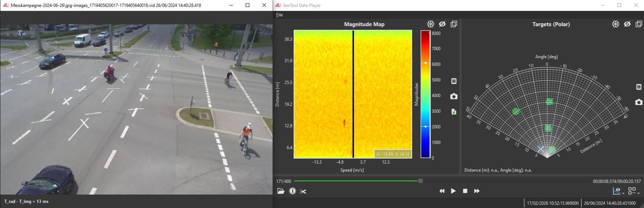Click the Magnitude Map panel title
The width and height of the screenshot is (644, 208).
(364, 24)
